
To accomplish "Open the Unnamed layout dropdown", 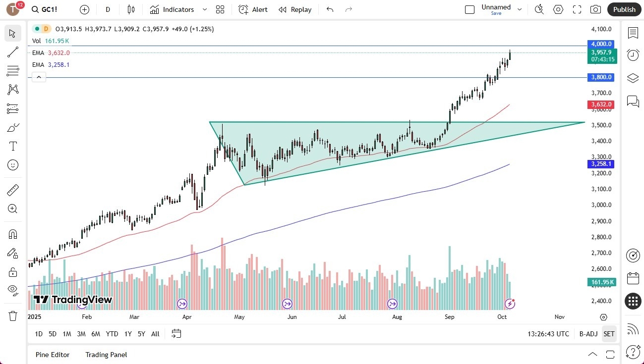I will (x=519, y=9).
